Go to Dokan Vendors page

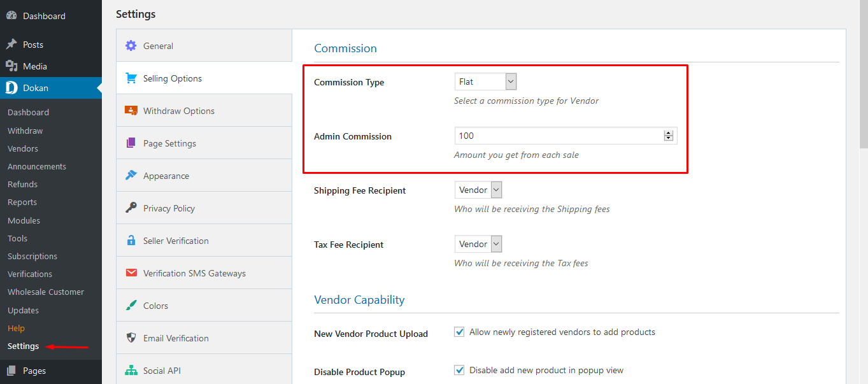pyautogui.click(x=23, y=148)
